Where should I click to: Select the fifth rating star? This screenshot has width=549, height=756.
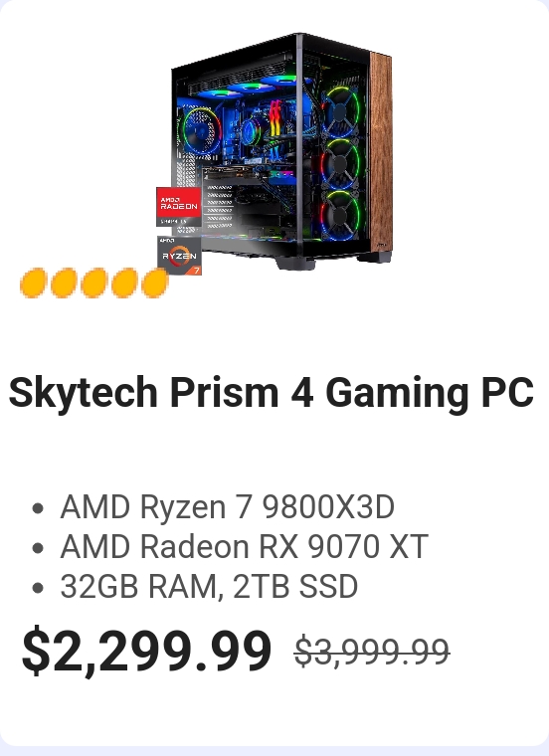pos(155,283)
